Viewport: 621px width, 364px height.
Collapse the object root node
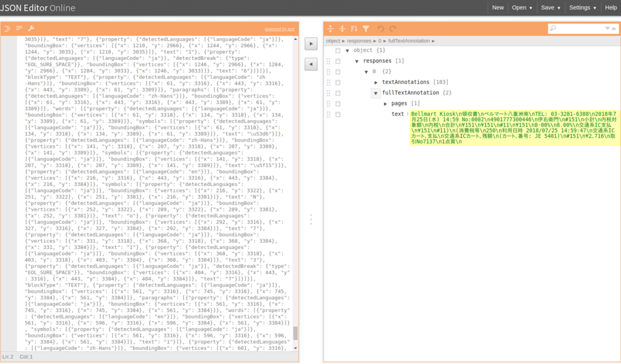(x=347, y=51)
